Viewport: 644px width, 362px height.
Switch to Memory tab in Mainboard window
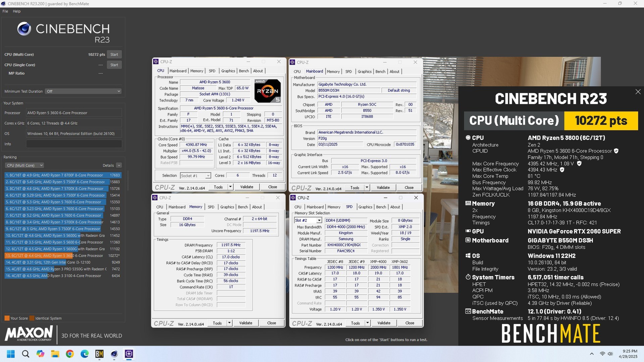(x=333, y=72)
